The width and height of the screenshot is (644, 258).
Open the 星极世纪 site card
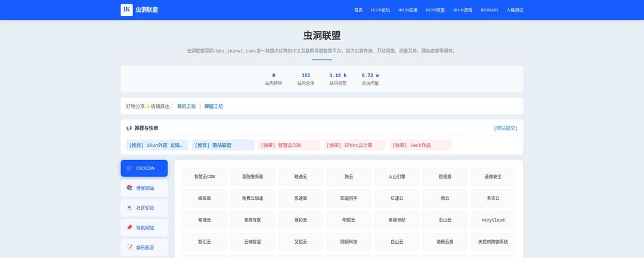click(397, 220)
